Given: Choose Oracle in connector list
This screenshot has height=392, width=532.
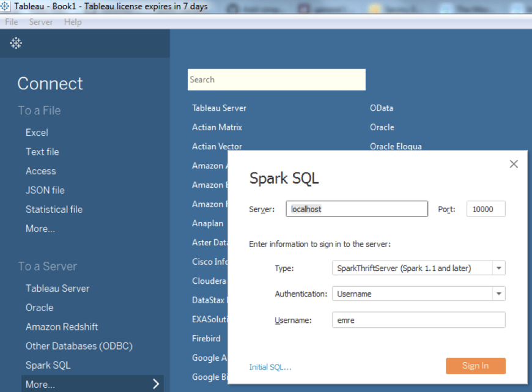Looking at the screenshot, I should coord(382,127).
